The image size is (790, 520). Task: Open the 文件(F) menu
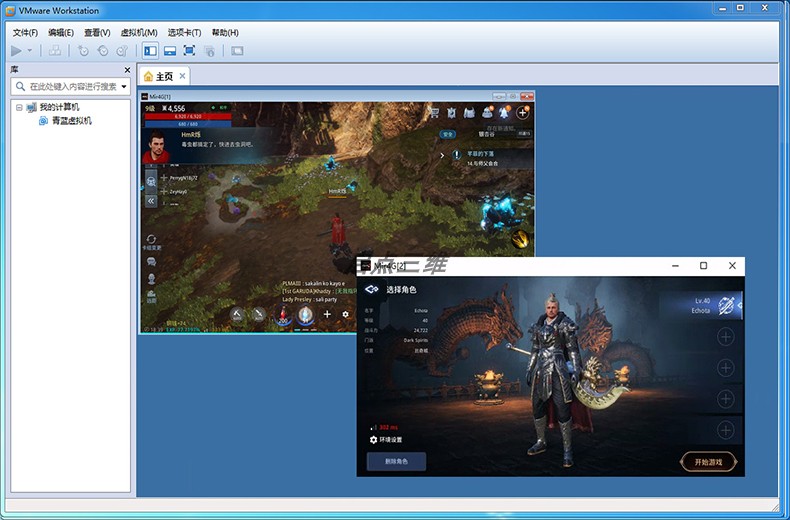point(25,33)
